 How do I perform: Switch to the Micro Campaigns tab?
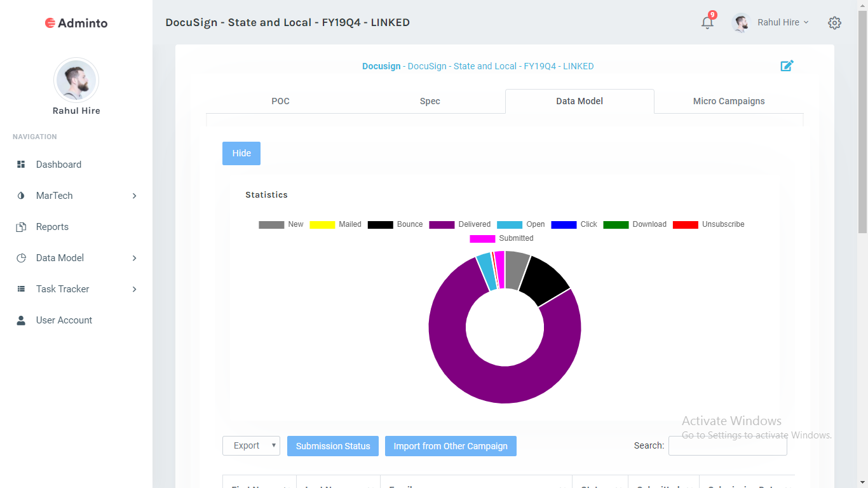coord(729,101)
